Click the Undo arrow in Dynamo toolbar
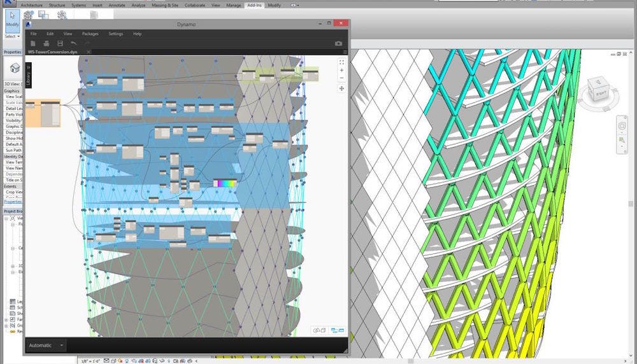Image resolution: width=637 pixels, height=364 pixels. click(x=74, y=43)
